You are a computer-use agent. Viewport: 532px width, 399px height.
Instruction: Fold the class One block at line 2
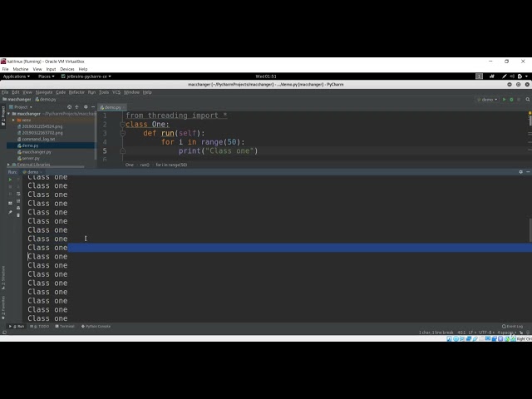(x=122, y=125)
